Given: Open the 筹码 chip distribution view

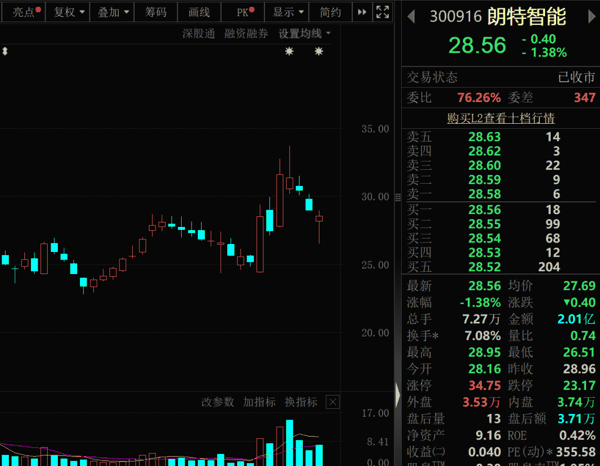Looking at the screenshot, I should [x=156, y=12].
